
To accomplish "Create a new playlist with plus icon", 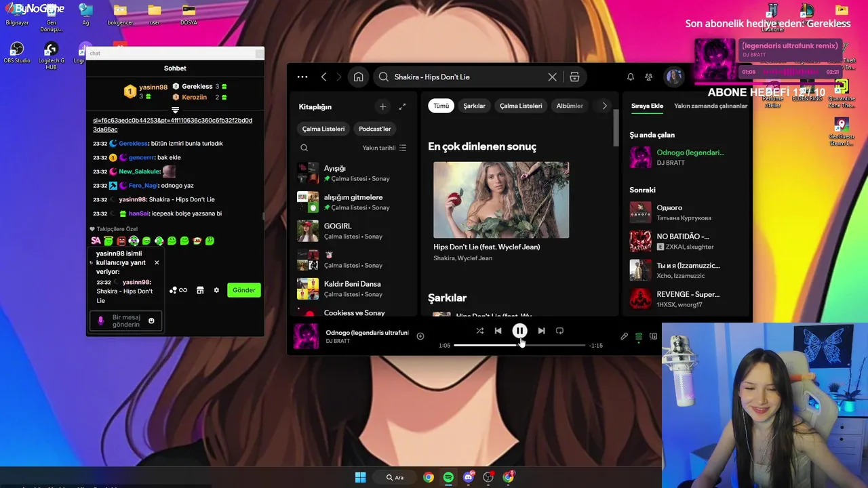I will pos(382,106).
